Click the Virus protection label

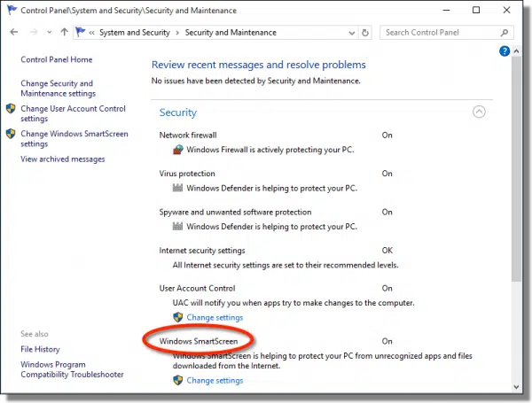point(187,174)
